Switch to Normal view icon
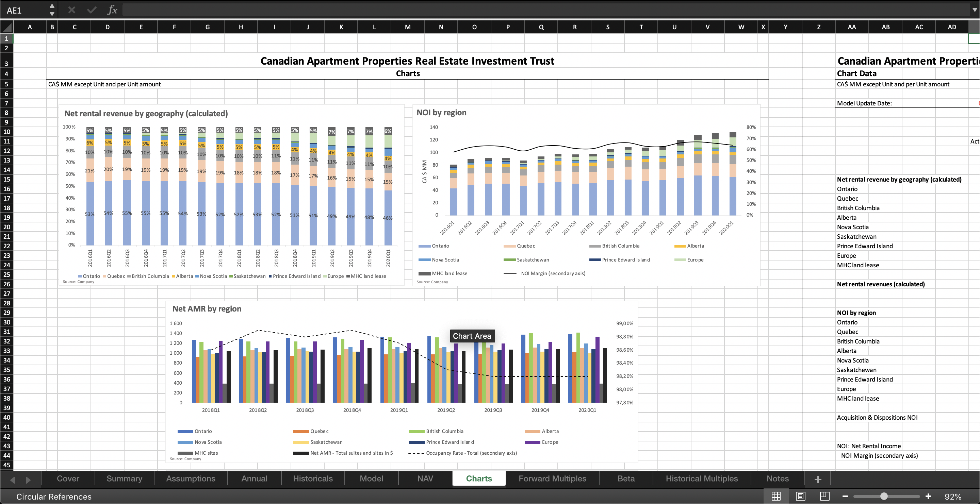Screen dimensions: 980x504 (776, 496)
